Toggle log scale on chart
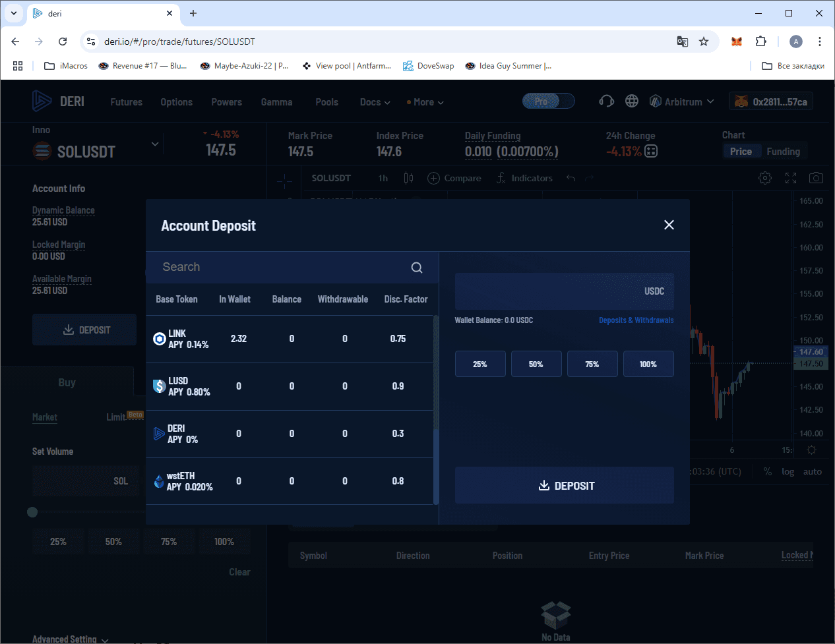Image resolution: width=835 pixels, height=644 pixels. coord(788,472)
